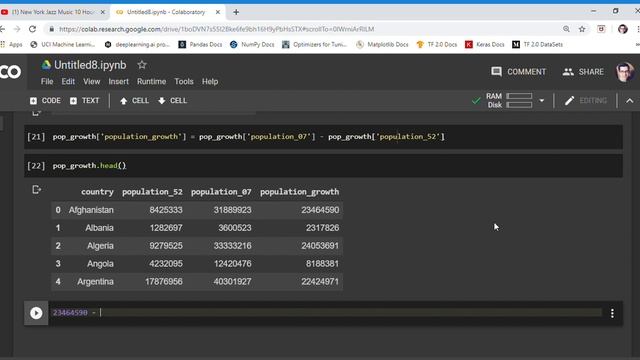Switch to the New York Jazz Music tab
Screen dimensions: 640x360
tap(53, 12)
